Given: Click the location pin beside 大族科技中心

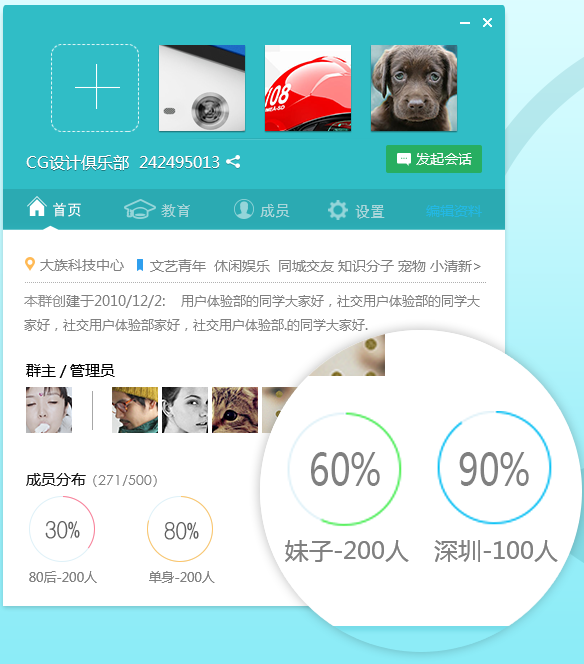Looking at the screenshot, I should click(30, 264).
